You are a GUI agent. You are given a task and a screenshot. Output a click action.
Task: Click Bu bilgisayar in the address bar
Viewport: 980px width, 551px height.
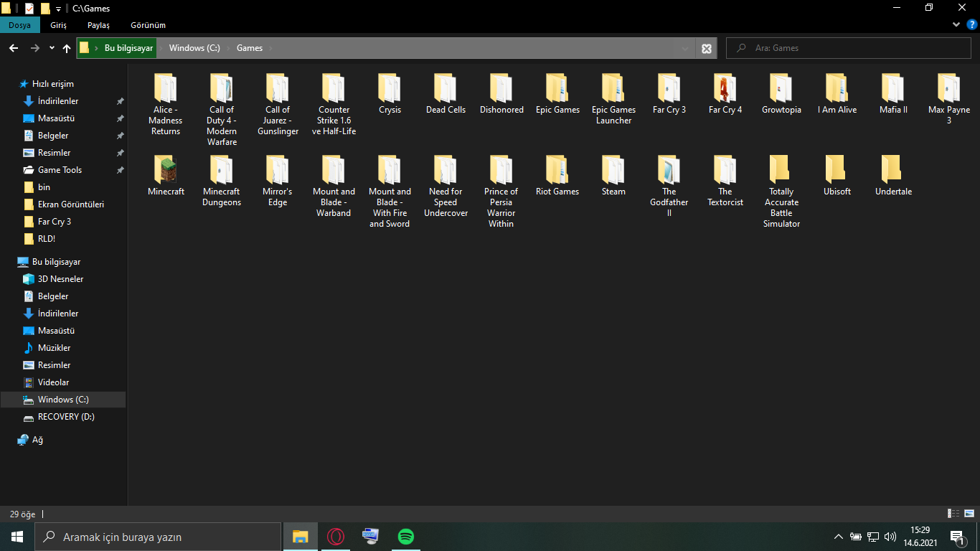tap(129, 48)
